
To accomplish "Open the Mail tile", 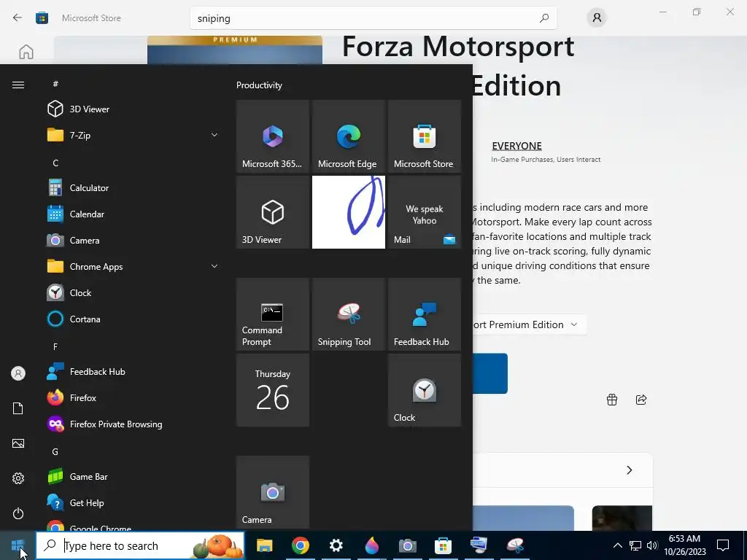I will pos(424,212).
